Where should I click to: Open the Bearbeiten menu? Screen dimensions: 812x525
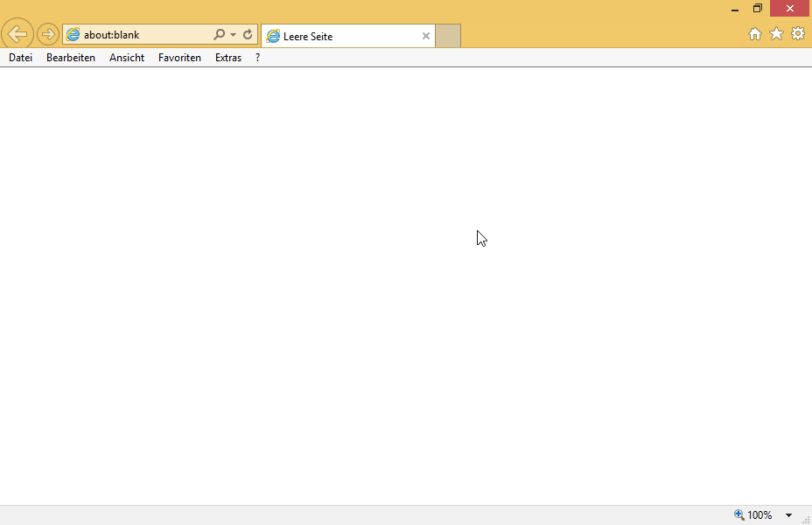coord(71,58)
